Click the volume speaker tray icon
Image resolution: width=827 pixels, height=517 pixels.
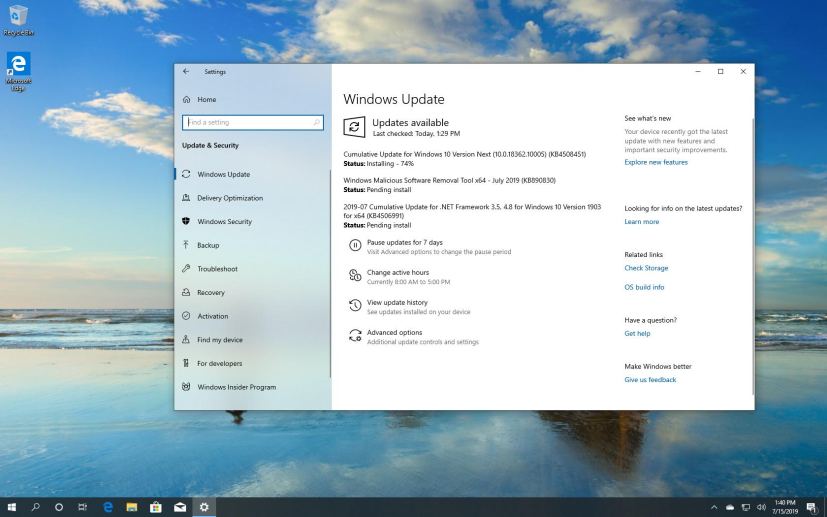coord(761,508)
